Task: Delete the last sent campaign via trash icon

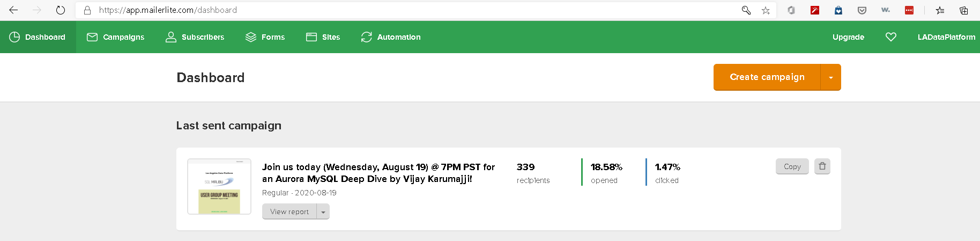Action: point(822,166)
